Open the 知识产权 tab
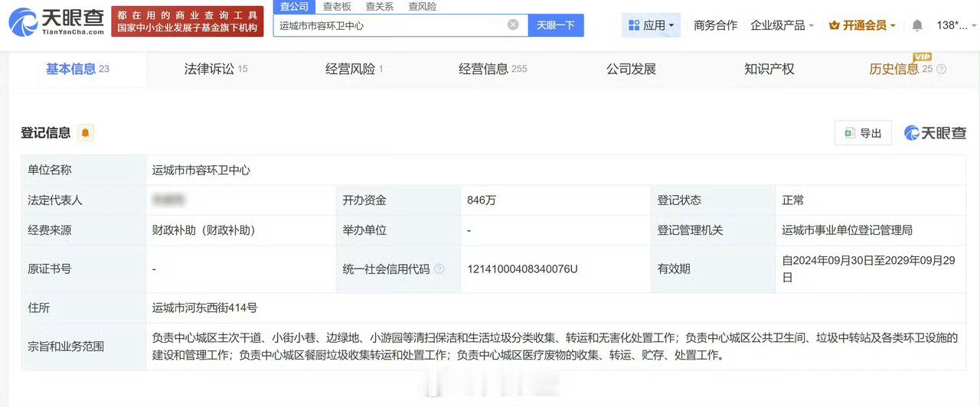The image size is (980, 407). tap(769, 69)
